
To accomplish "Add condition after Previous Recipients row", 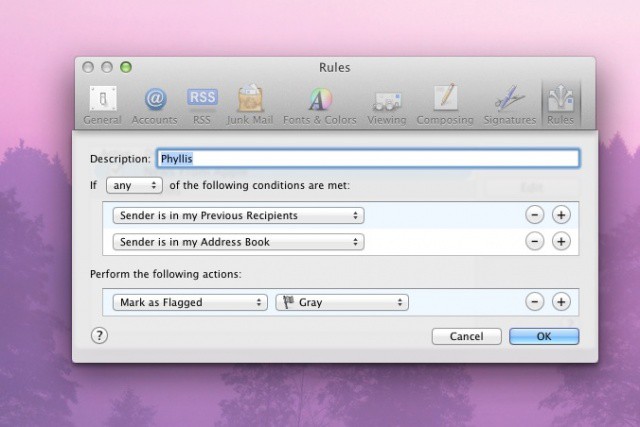I will (x=561, y=215).
